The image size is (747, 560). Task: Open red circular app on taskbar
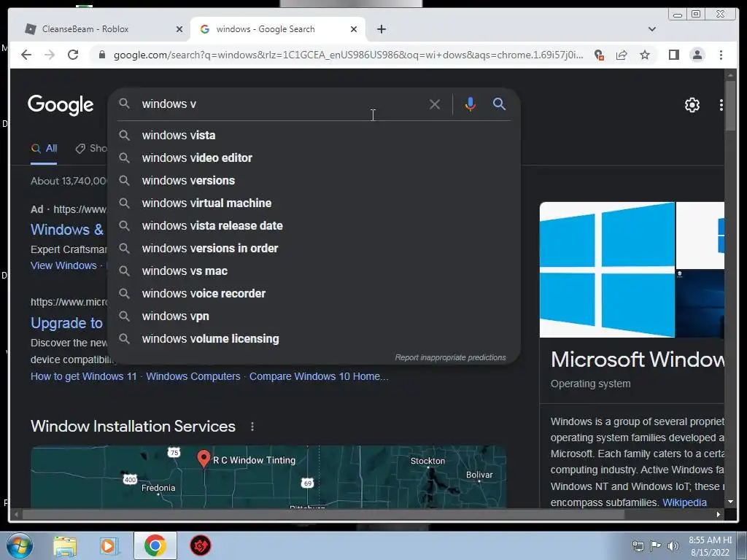click(201, 545)
